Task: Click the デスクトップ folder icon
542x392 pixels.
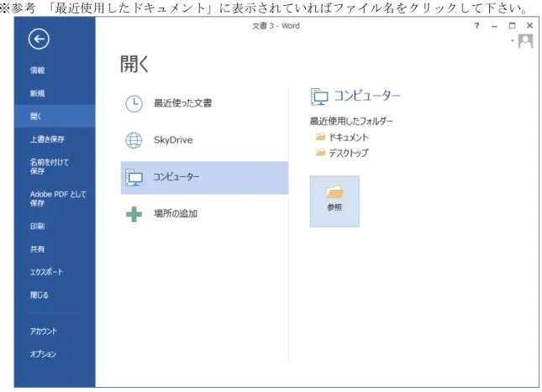Action: [x=320, y=152]
